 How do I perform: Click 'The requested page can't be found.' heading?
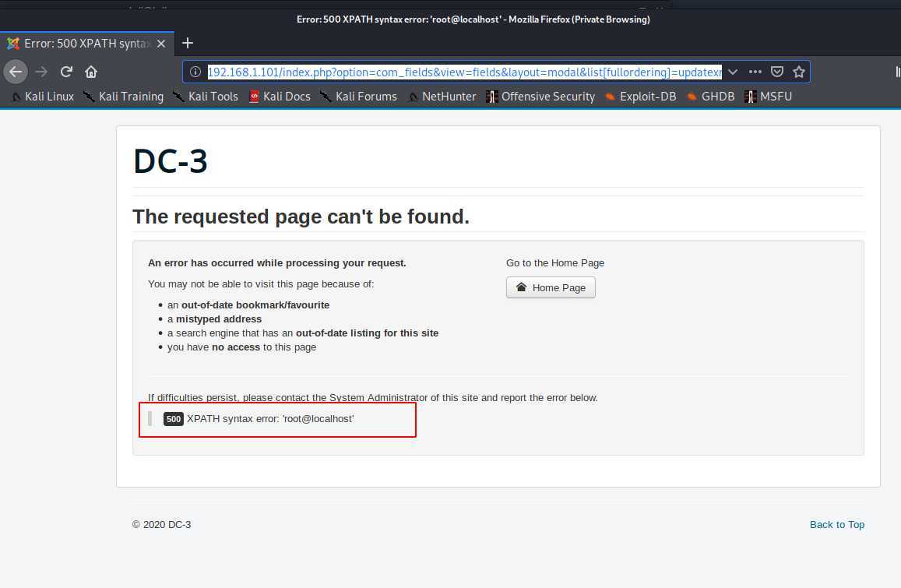pyautogui.click(x=301, y=217)
